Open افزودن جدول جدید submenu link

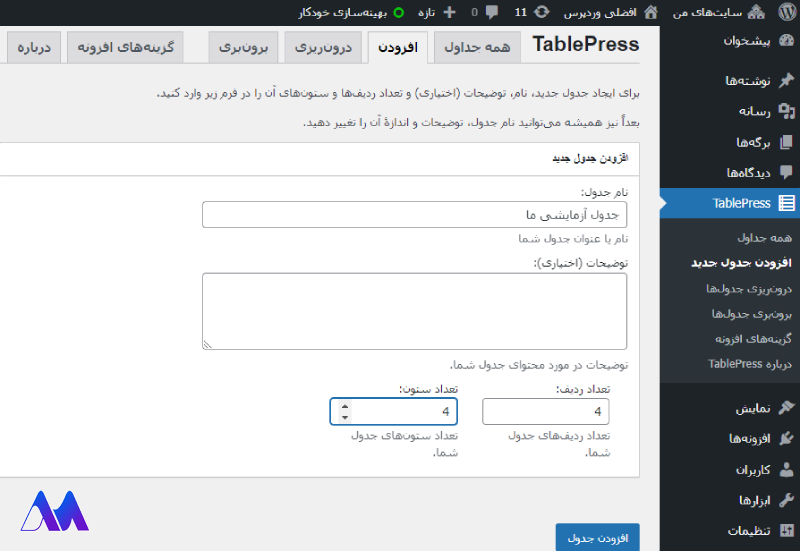click(741, 263)
